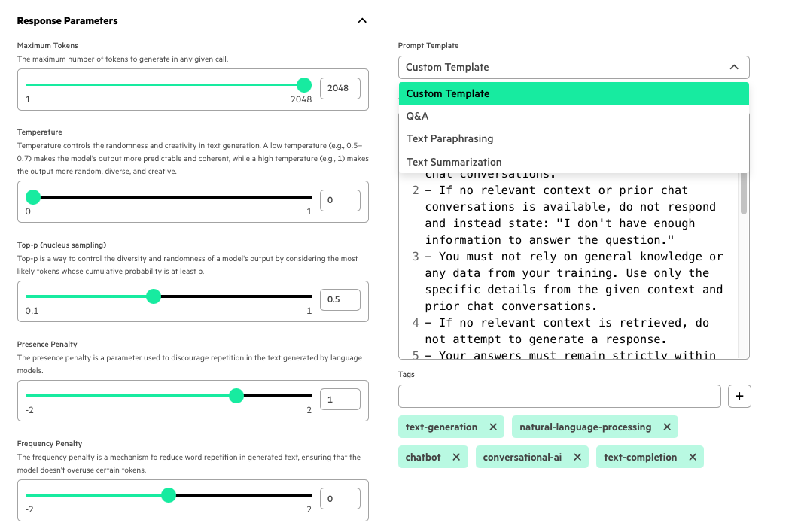
Task: Click the Response Parameters heading
Action: [68, 20]
